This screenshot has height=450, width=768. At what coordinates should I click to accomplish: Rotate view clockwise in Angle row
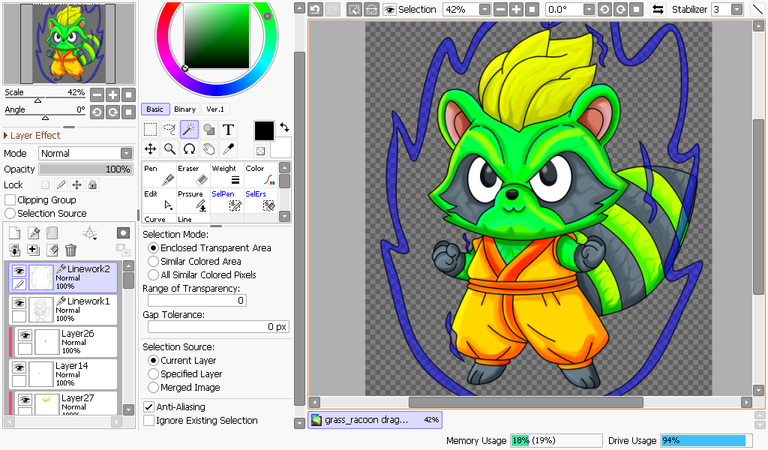tap(113, 112)
